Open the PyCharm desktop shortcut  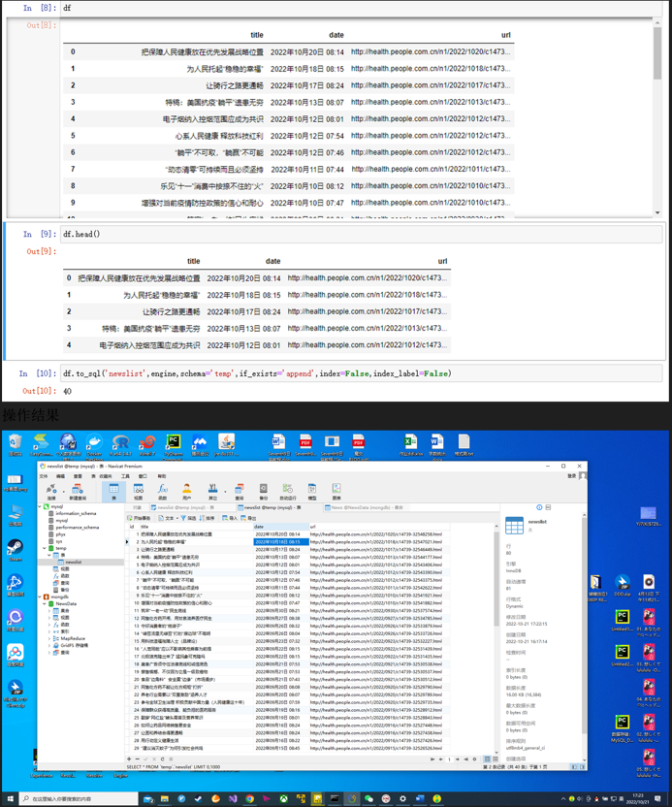click(174, 445)
